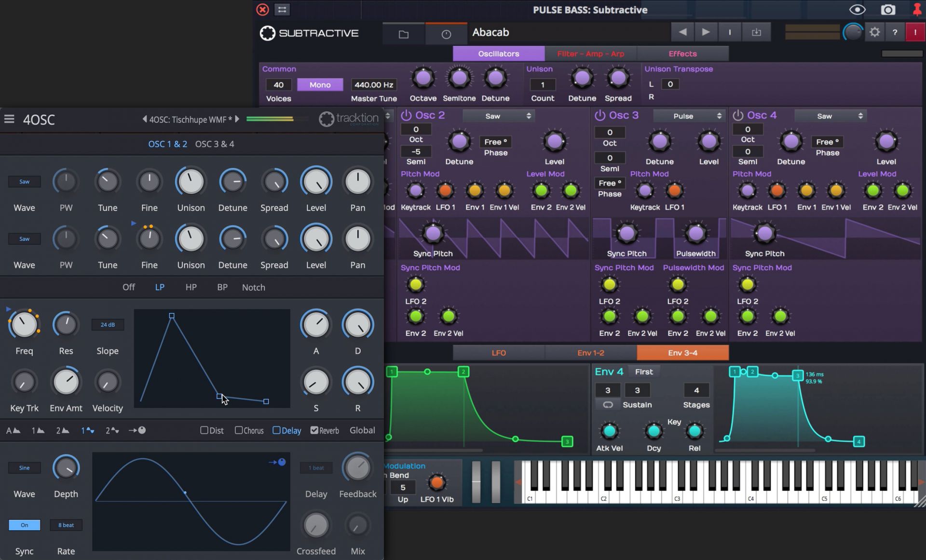Click the Voices count field showing 40

pyautogui.click(x=279, y=85)
